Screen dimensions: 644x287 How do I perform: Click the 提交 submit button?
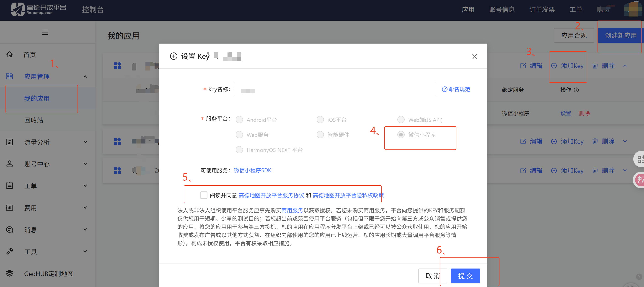[465, 276]
